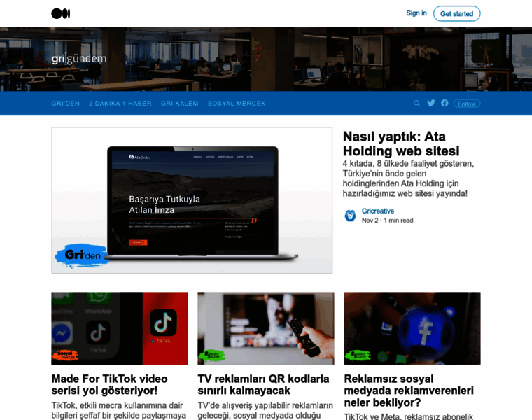Image resolution: width=532 pixels, height=420 pixels.
Task: Click summary starting '4 kıtada, 8 ülkede'
Action: coord(408,178)
